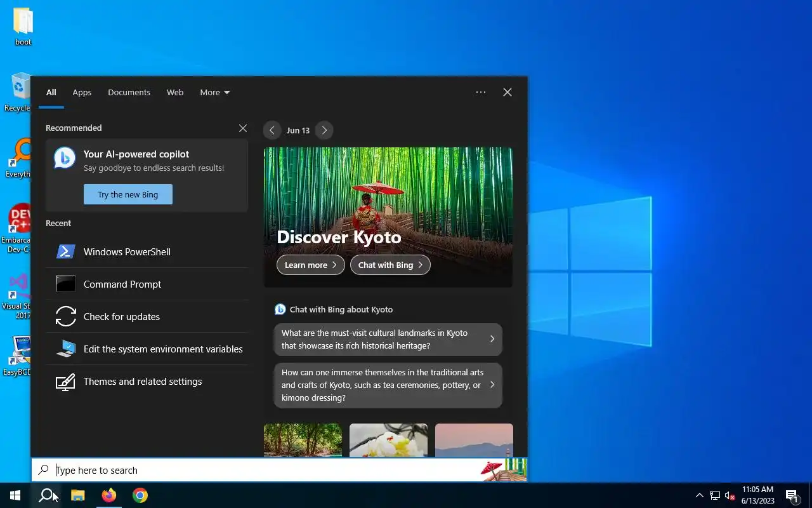
Task: Open Google Chrome from the taskbar
Action: pyautogui.click(x=140, y=495)
